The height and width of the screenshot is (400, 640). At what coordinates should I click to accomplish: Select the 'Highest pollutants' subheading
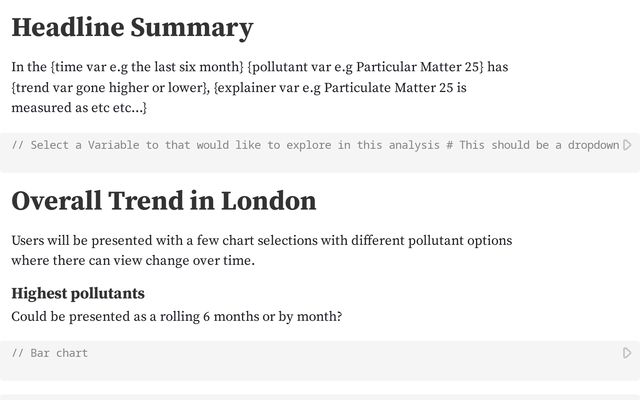click(x=78, y=293)
